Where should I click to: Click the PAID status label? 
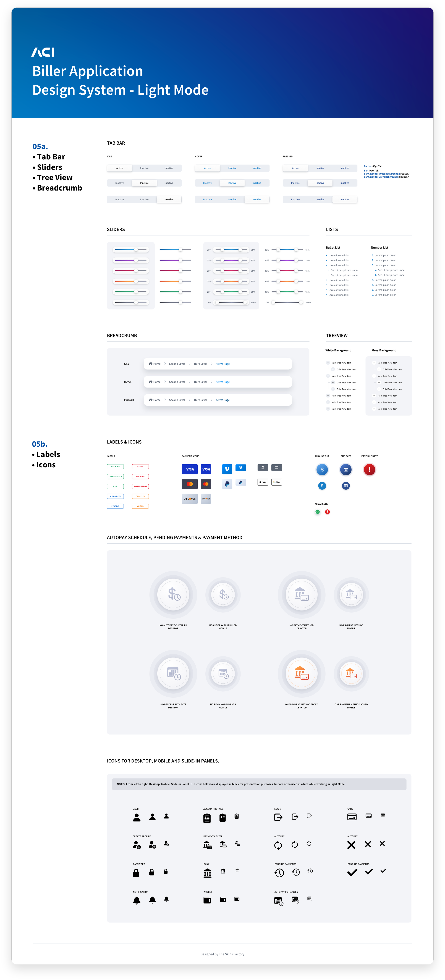tap(115, 486)
